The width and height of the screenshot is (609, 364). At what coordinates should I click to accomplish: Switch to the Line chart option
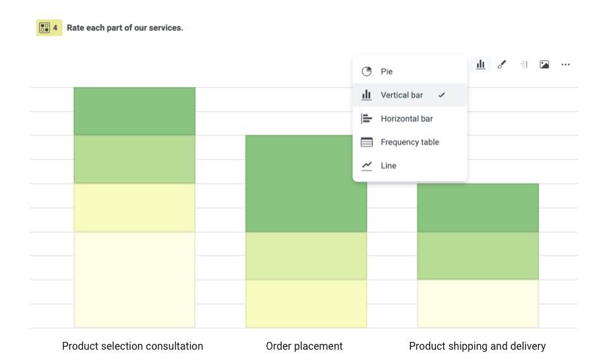(x=388, y=166)
